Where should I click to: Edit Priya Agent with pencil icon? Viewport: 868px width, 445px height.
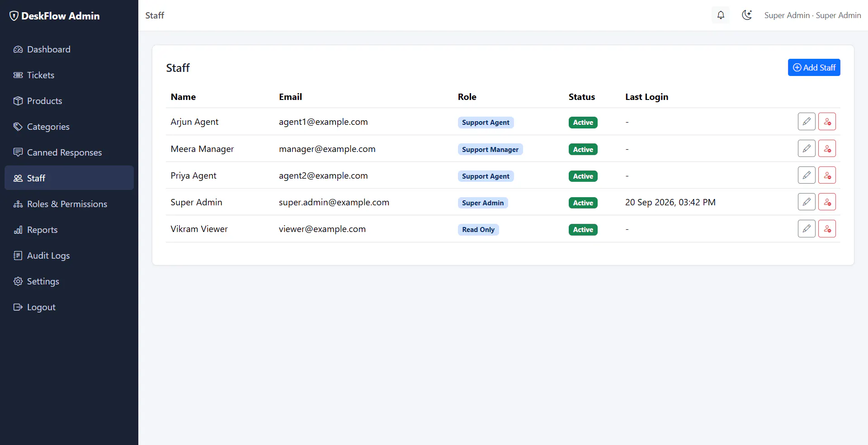(x=807, y=175)
